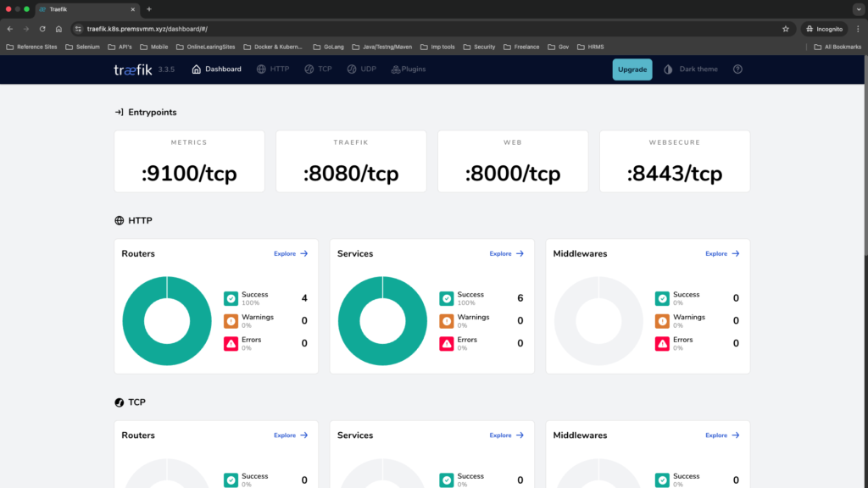Click version number 3.3.5
Screen dimensions: 868x488
click(166, 69)
